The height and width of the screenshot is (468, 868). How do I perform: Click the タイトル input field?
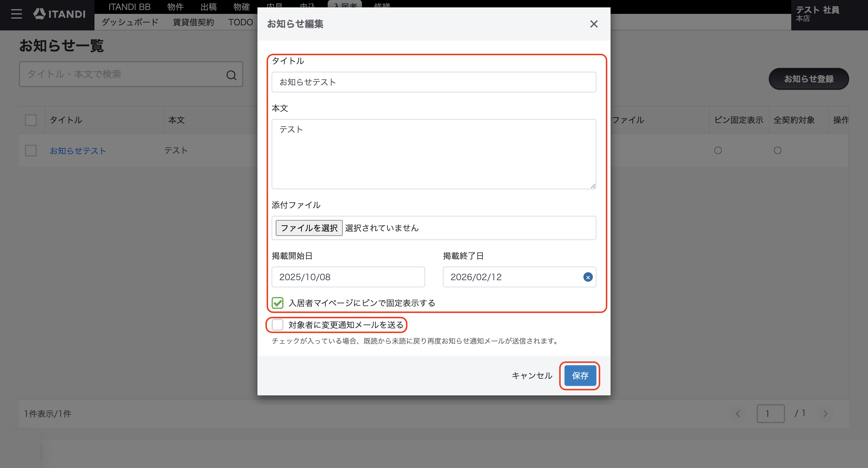click(x=434, y=82)
